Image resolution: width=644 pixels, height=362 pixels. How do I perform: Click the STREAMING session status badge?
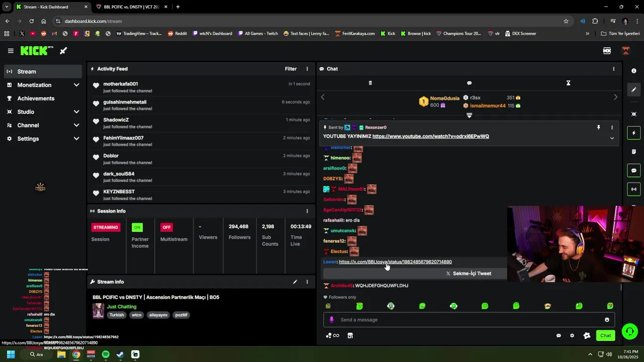[x=106, y=227]
